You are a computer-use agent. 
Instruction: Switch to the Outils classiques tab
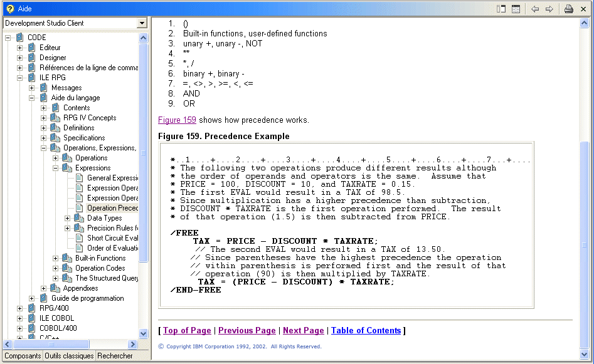(69, 356)
